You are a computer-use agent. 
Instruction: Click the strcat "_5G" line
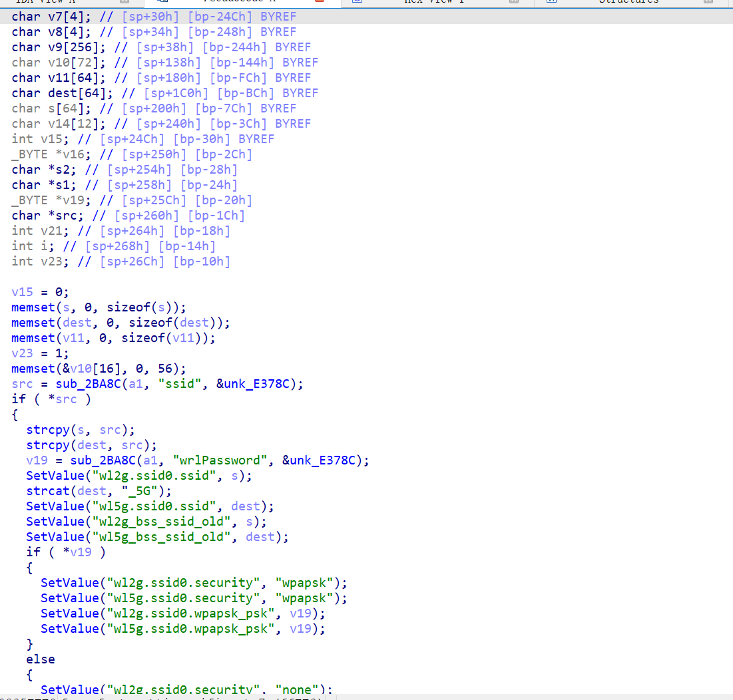point(99,491)
